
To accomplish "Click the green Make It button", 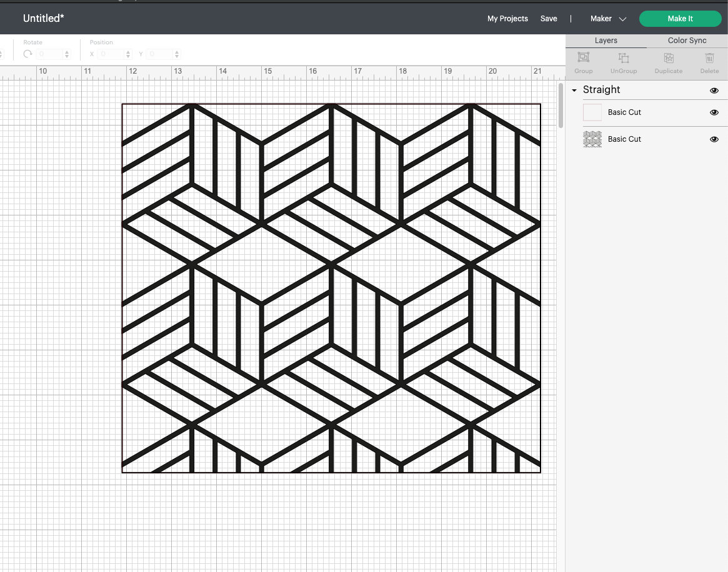I will pos(680,19).
